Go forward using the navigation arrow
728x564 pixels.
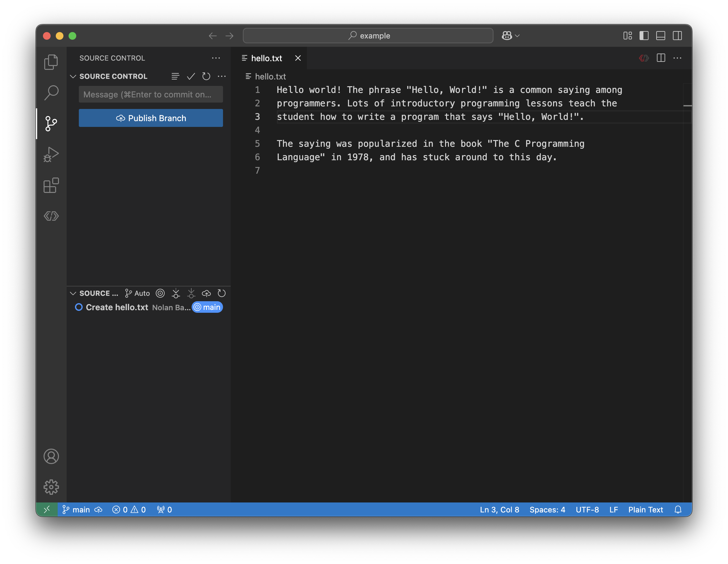coord(229,36)
